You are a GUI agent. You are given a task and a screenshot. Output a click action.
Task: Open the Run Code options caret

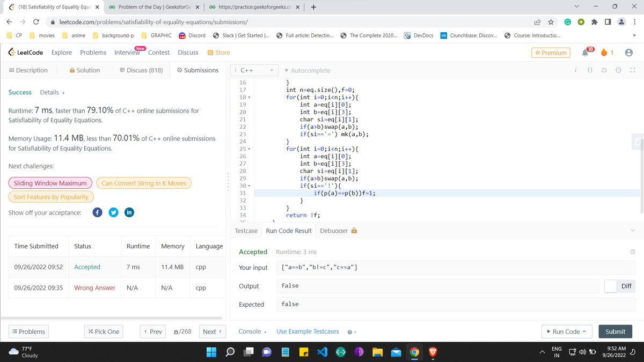tap(584, 331)
